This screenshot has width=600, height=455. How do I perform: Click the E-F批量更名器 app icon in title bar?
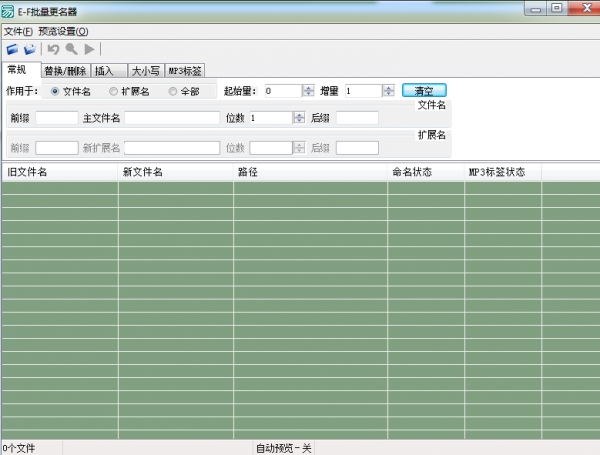tap(8, 11)
